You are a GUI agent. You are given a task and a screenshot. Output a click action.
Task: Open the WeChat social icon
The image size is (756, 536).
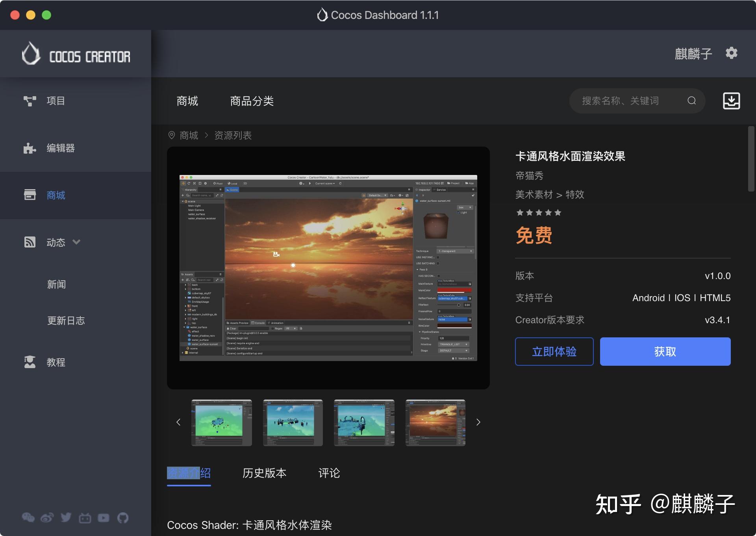[28, 517]
